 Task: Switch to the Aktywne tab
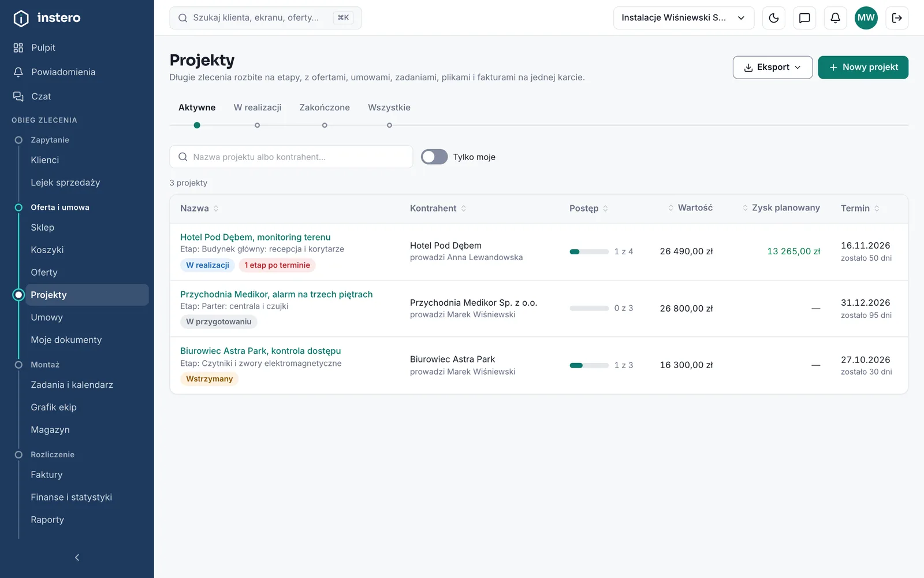(x=197, y=108)
